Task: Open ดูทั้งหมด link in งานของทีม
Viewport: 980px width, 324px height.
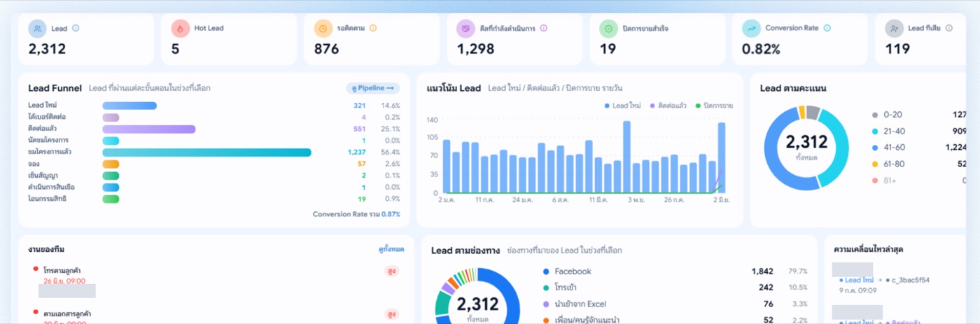Action: tap(391, 249)
